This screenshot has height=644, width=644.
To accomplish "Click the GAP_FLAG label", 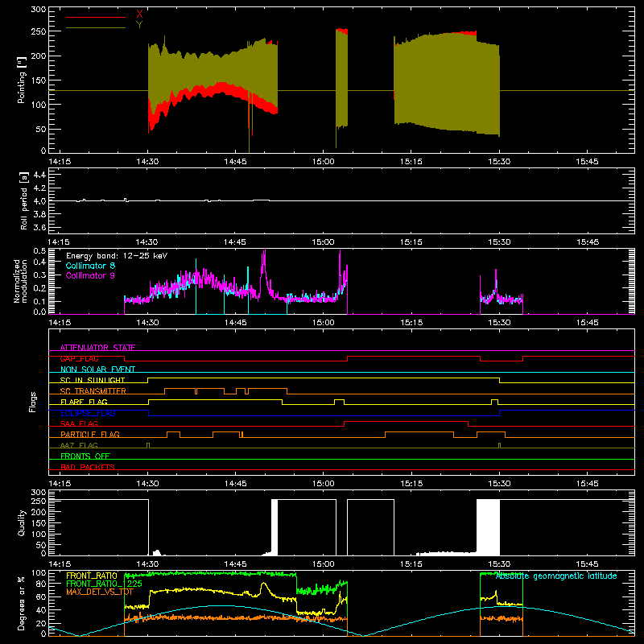I will (x=79, y=358).
